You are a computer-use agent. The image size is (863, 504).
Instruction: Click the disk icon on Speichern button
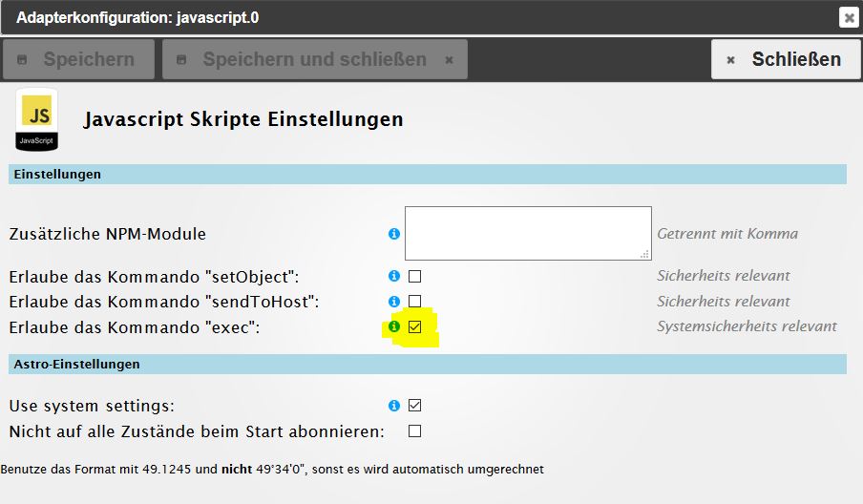pyautogui.click(x=22, y=59)
